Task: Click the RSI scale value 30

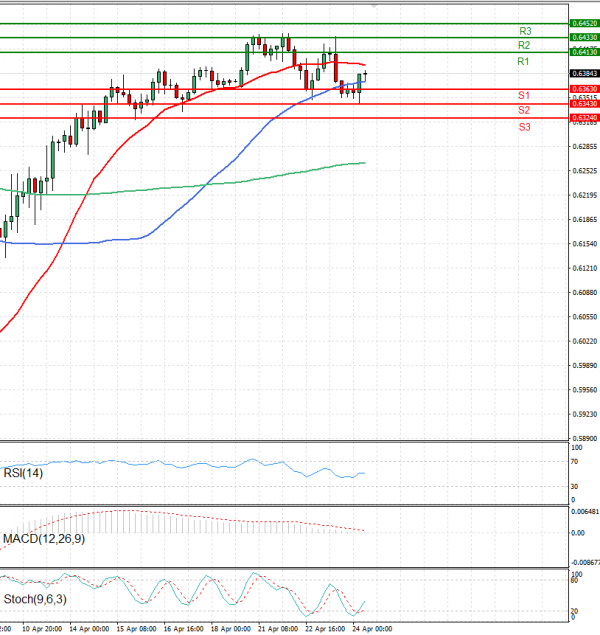Action: coord(574,486)
